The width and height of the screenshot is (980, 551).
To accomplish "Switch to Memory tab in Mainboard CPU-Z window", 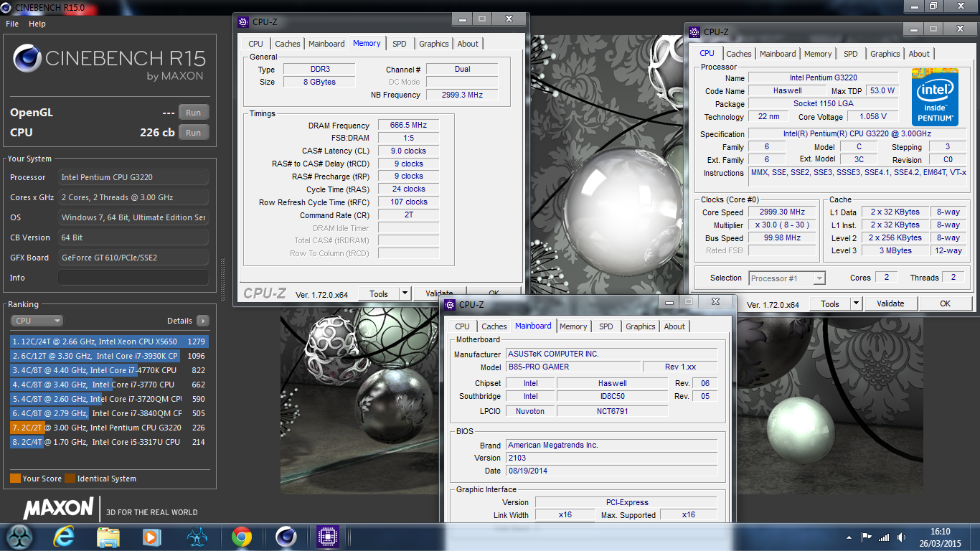I will point(573,326).
